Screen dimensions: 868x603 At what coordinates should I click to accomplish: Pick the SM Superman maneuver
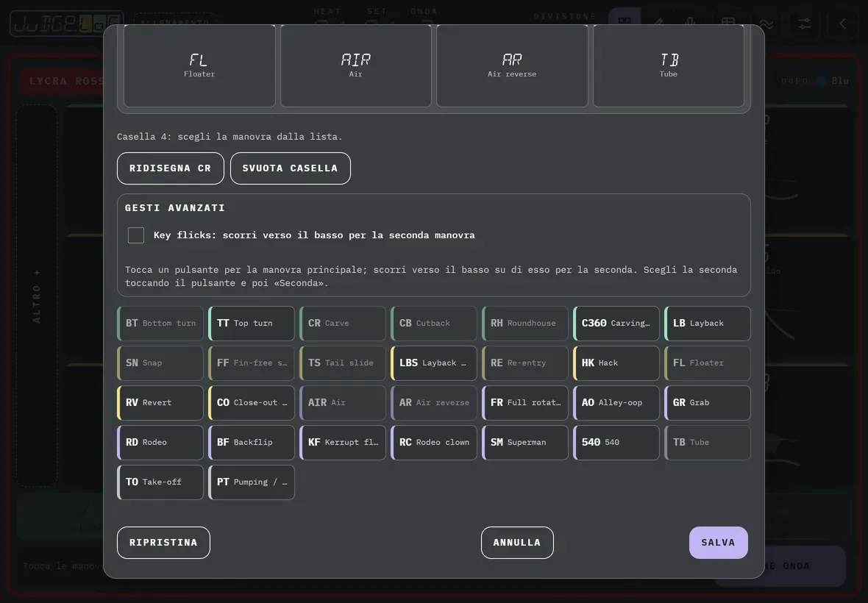pyautogui.click(x=525, y=443)
